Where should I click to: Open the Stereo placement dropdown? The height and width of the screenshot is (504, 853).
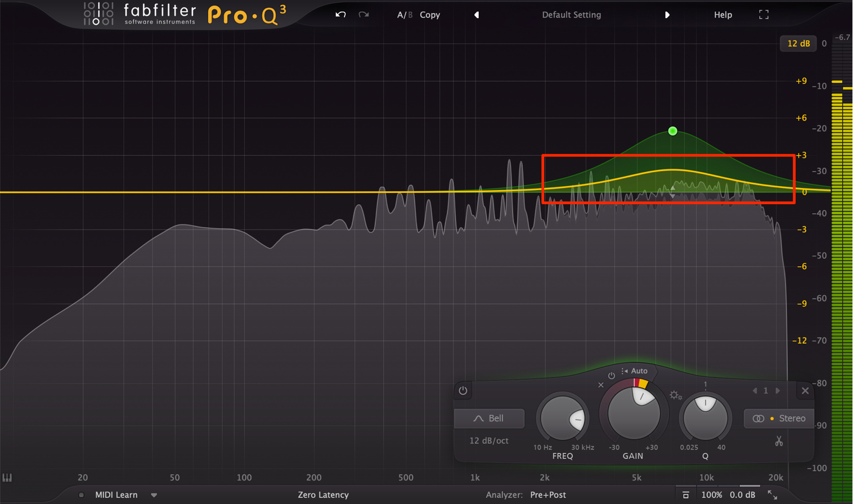(x=779, y=418)
